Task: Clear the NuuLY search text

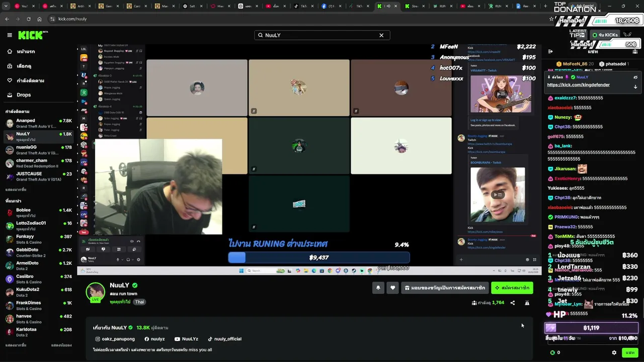Action: [x=381, y=35]
